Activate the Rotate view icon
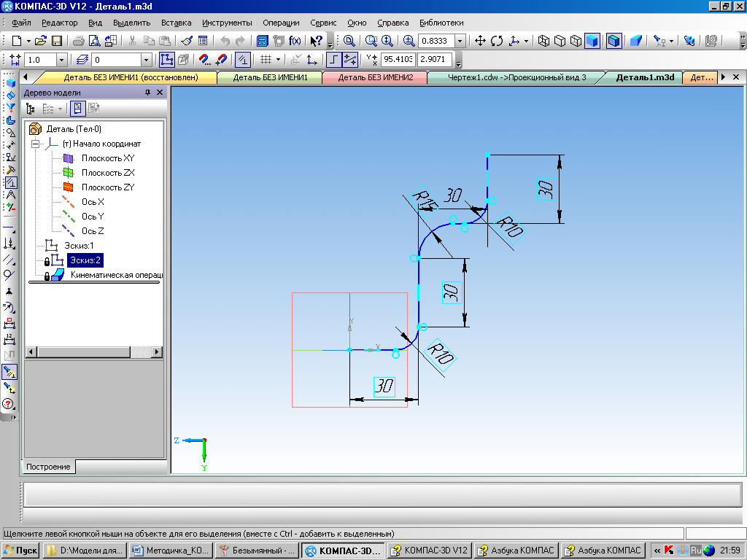The image size is (747, 560). pyautogui.click(x=497, y=41)
